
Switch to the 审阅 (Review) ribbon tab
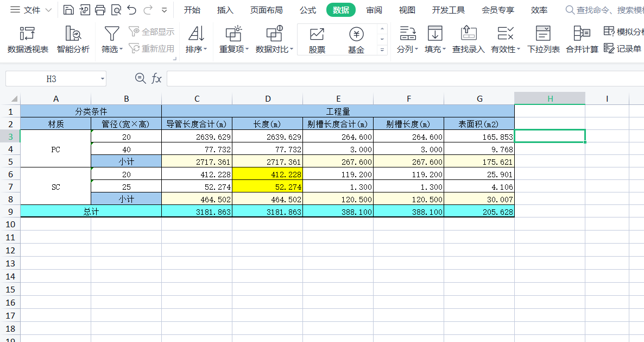point(374,9)
